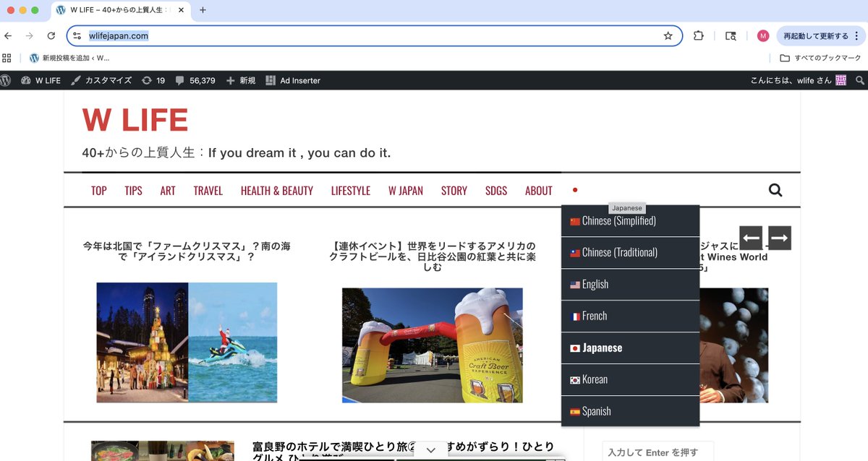This screenshot has width=868, height=461.
Task: Open the New (新規) admin bar item
Action: tap(241, 80)
